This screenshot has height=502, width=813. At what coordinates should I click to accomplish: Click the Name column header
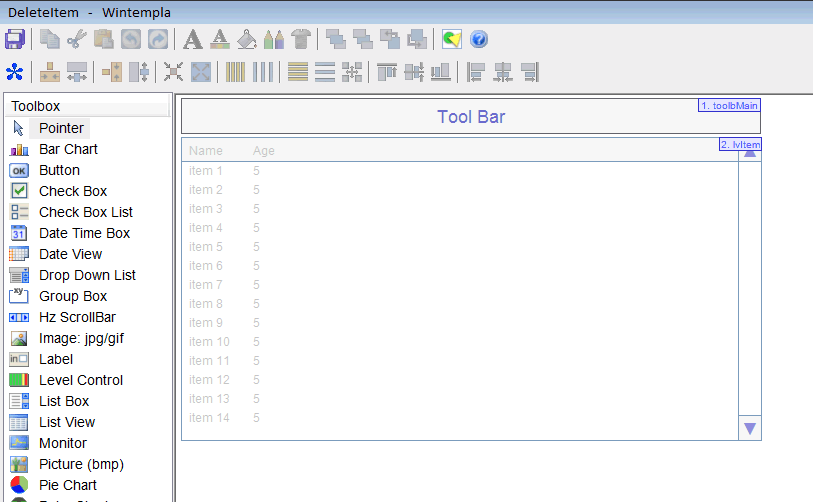coord(206,151)
